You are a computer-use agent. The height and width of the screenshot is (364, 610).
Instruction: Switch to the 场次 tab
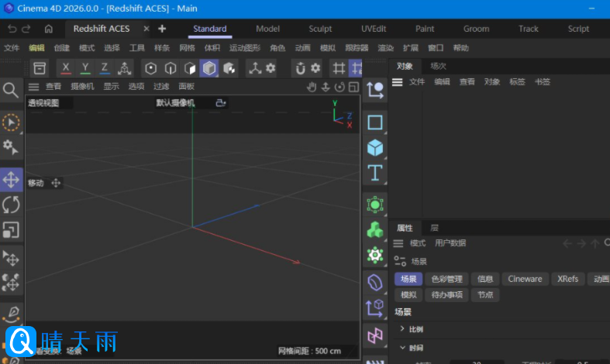438,66
